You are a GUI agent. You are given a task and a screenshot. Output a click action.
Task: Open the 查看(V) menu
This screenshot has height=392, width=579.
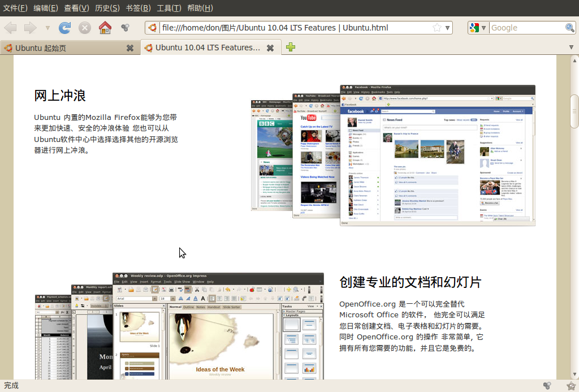[76, 8]
